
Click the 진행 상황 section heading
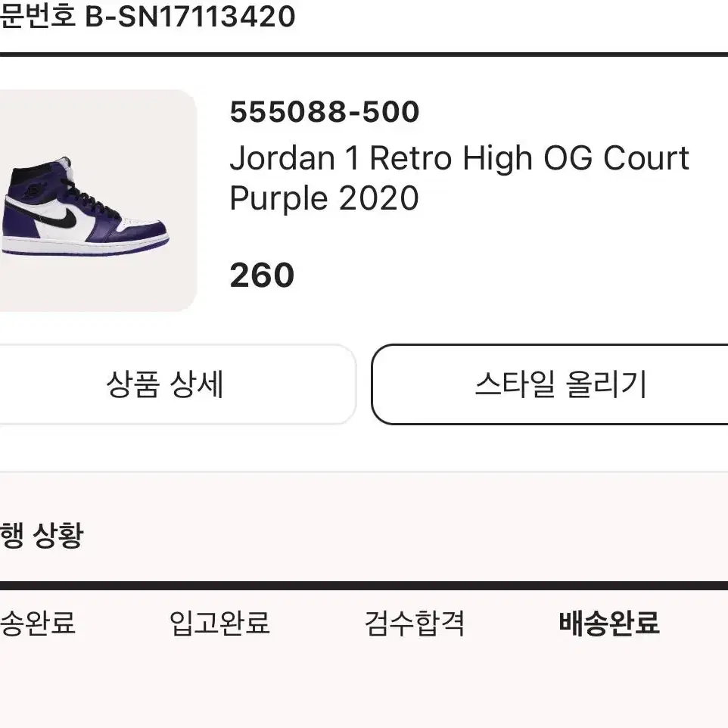(42, 535)
